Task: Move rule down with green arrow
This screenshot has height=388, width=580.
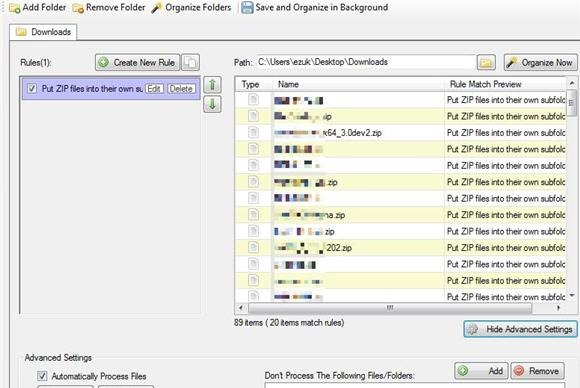Action: tap(212, 104)
